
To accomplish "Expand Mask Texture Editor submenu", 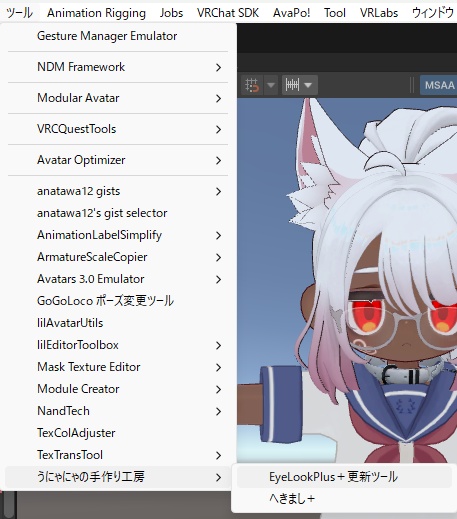I will coord(118,367).
